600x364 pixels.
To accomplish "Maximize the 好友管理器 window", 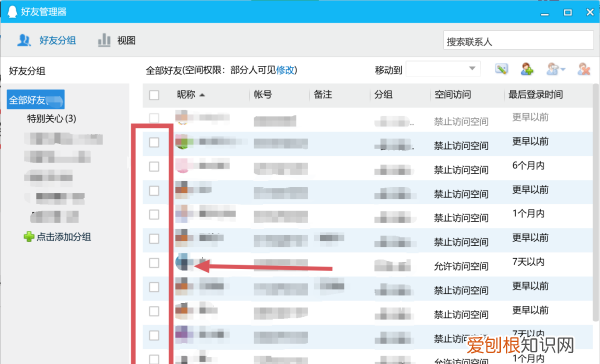I will click(568, 12).
